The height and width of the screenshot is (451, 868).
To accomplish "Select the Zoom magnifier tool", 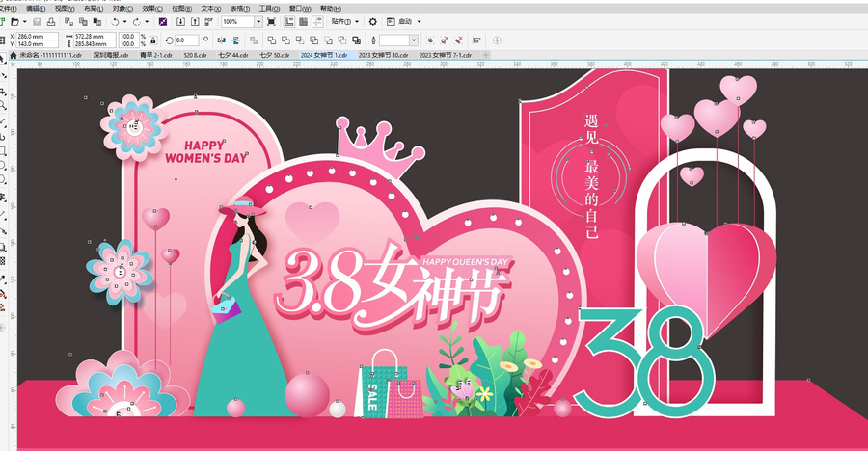I will click(x=2, y=105).
